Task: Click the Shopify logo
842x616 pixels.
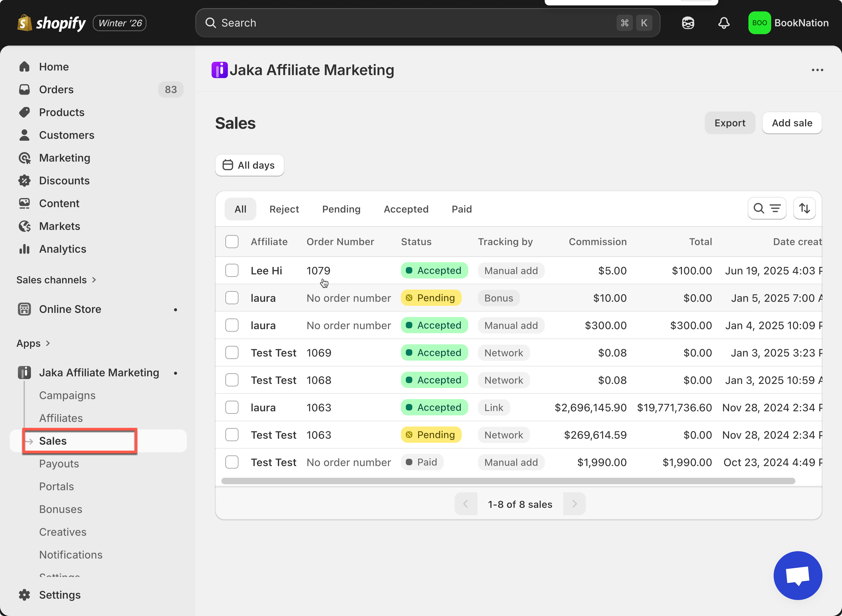Action: 51,23
